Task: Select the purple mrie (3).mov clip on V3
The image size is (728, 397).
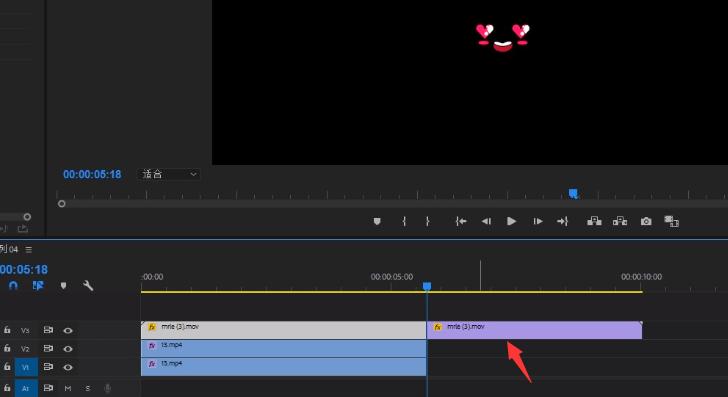Action: tap(534, 330)
